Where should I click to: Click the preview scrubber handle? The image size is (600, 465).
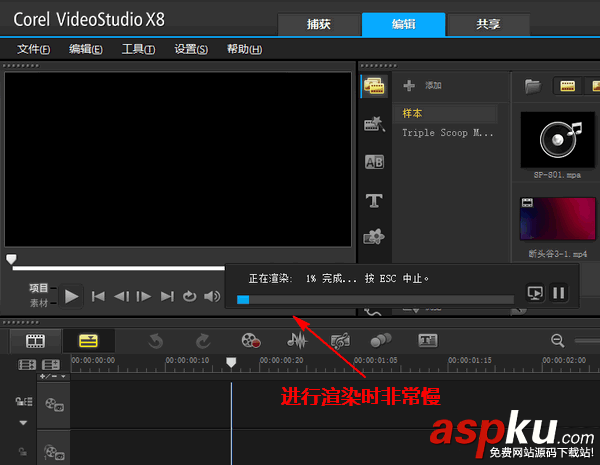11,259
